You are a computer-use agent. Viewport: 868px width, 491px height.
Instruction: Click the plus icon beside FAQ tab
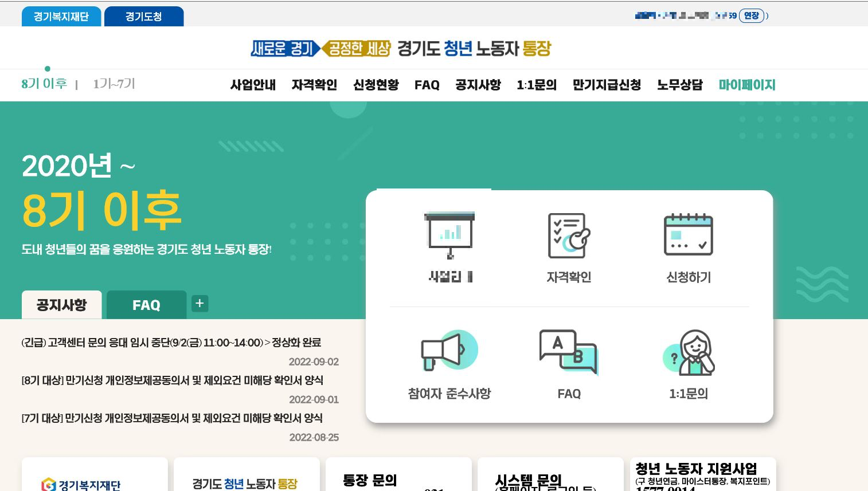[x=200, y=304]
